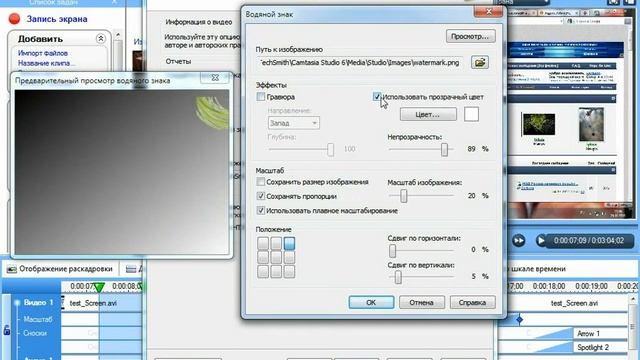Select the bottom-right position cell
Screen dimensions: 640x360
click(289, 271)
